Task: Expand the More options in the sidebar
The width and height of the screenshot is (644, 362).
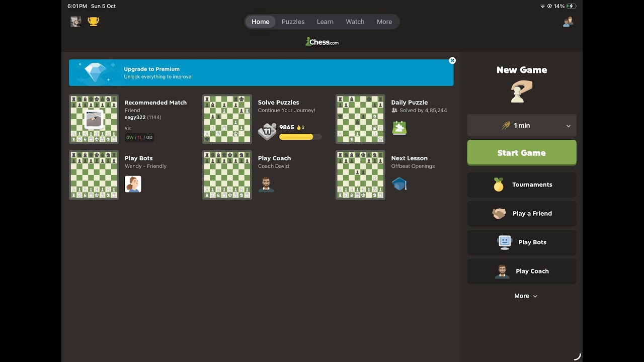Action: [526, 296]
